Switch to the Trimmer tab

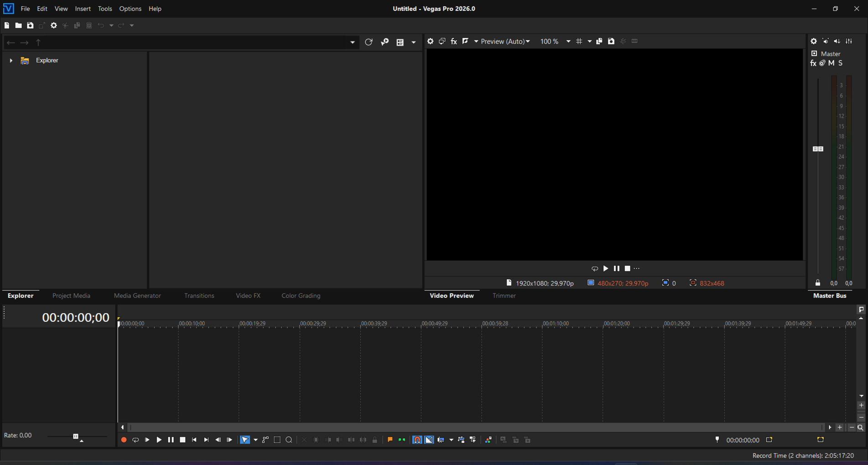point(504,295)
